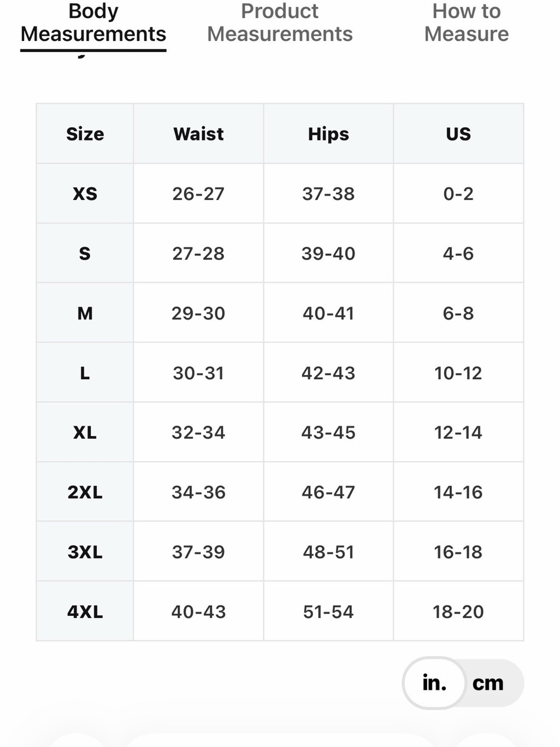The image size is (560, 747).
Task: Open the Product Measurements tab
Action: click(280, 23)
